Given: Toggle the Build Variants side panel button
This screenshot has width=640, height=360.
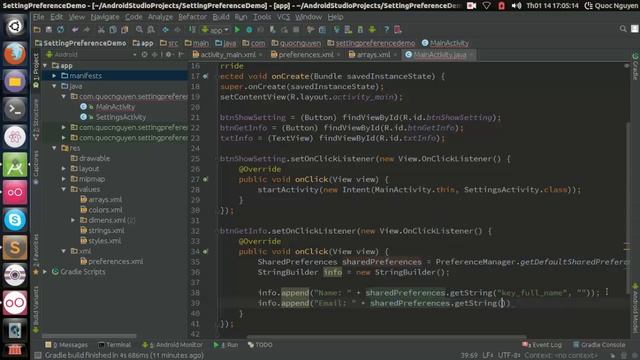Looking at the screenshot, I should point(36,309).
